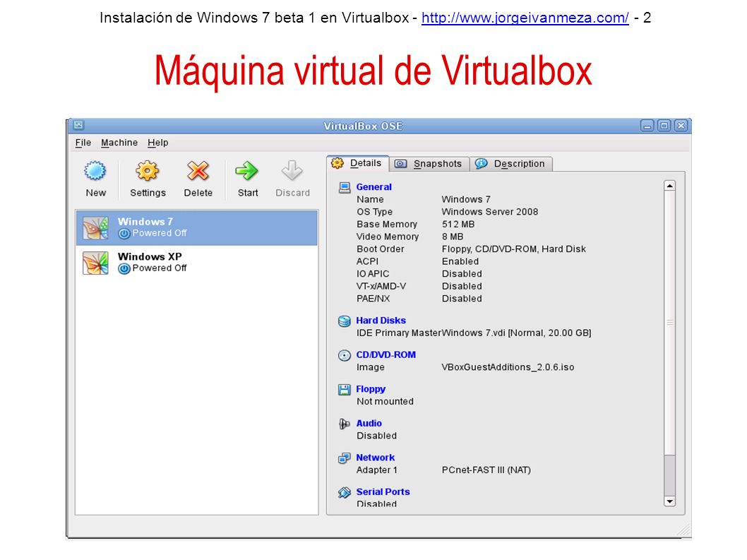Switch to the Snapshots tab
Viewport: 747px width, 560px height.
(429, 164)
